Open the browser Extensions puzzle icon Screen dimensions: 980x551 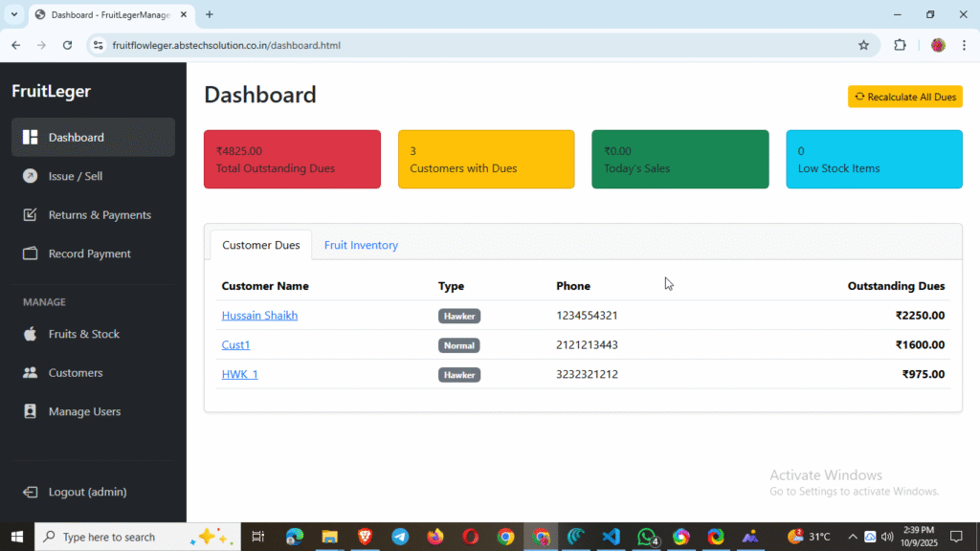point(900,45)
